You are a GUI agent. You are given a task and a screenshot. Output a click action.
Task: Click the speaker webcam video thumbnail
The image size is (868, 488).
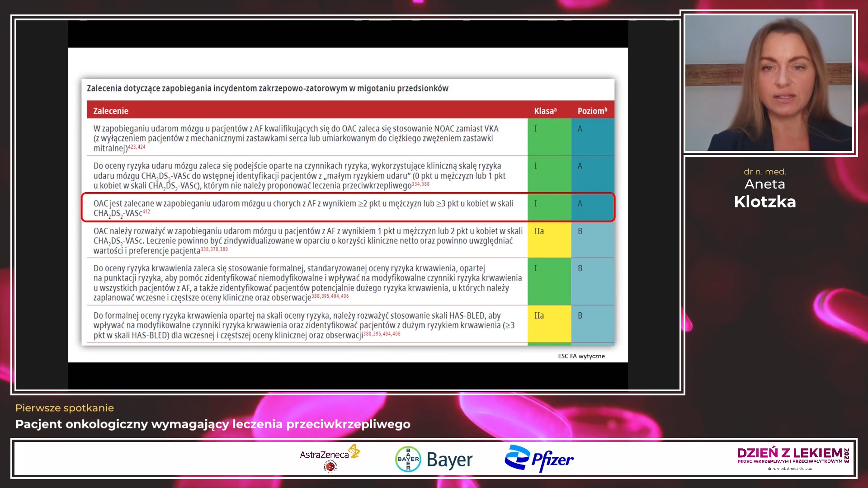(x=769, y=83)
